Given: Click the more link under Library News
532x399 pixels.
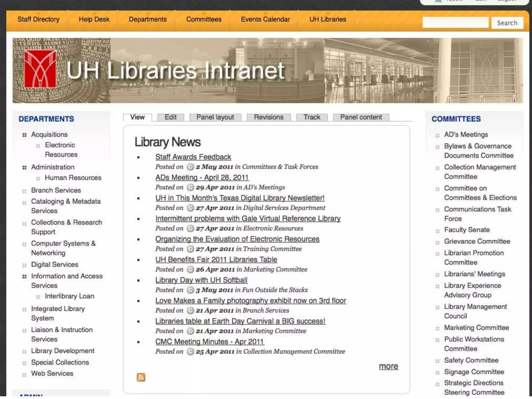Looking at the screenshot, I should pyautogui.click(x=388, y=366).
